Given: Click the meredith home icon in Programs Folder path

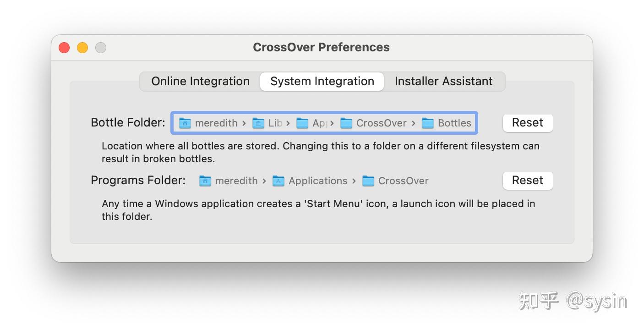Looking at the screenshot, I should tap(205, 181).
